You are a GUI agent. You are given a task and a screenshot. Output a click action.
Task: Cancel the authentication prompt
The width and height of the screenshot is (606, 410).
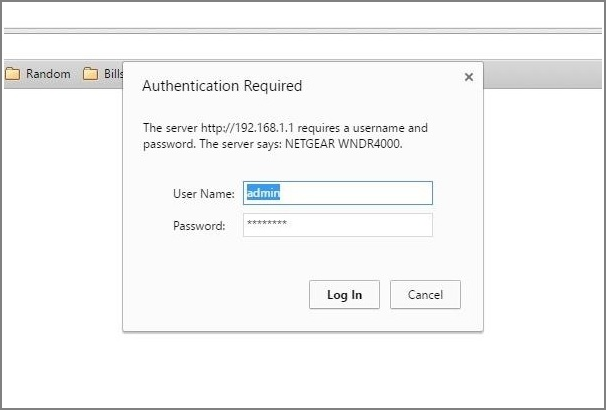tap(425, 295)
